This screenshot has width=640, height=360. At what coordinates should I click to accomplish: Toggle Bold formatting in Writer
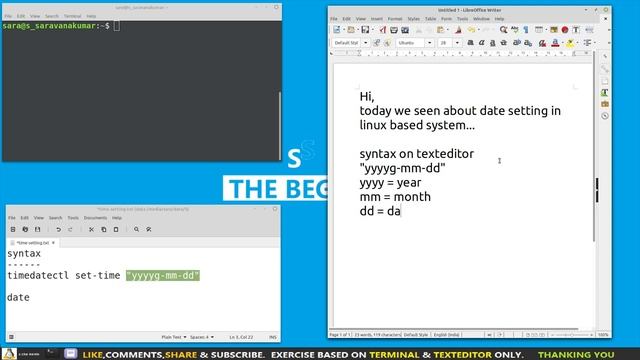coord(470,42)
